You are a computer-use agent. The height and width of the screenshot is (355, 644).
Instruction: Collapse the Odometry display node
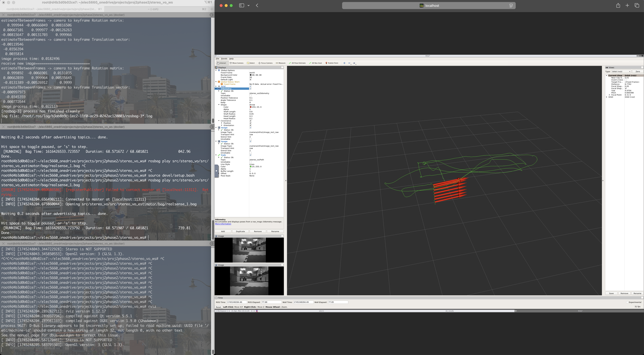[216, 89]
